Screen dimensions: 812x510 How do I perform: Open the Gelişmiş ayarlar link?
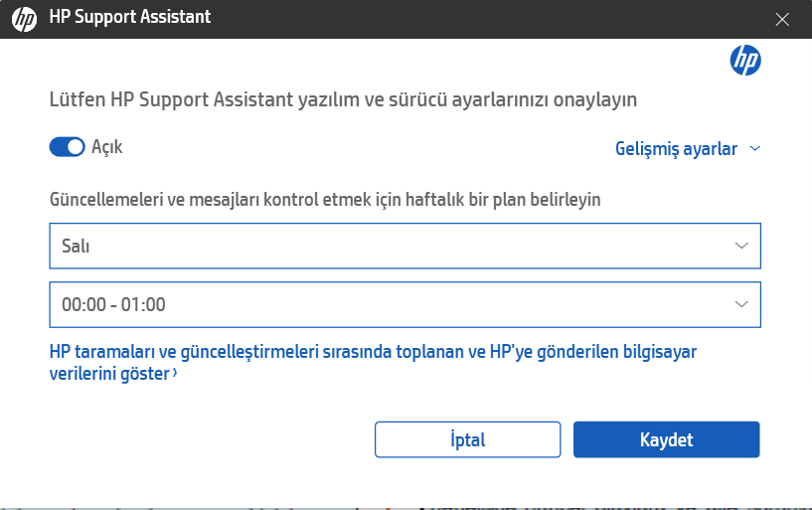coord(677,149)
